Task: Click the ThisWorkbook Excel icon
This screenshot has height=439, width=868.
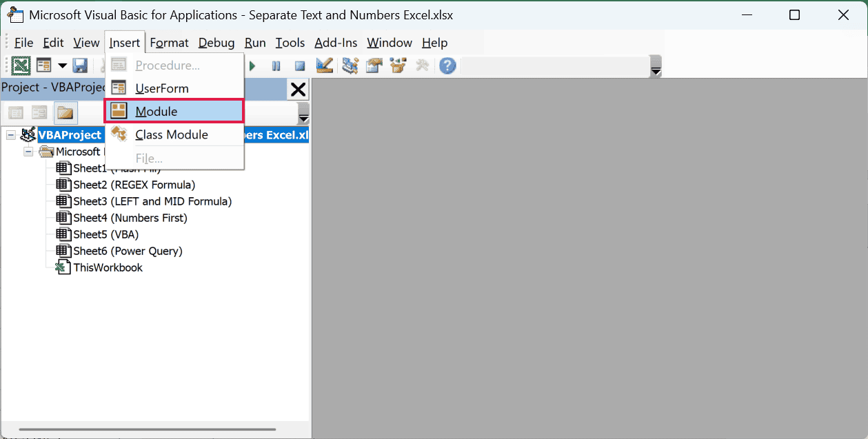Action: coord(63,267)
